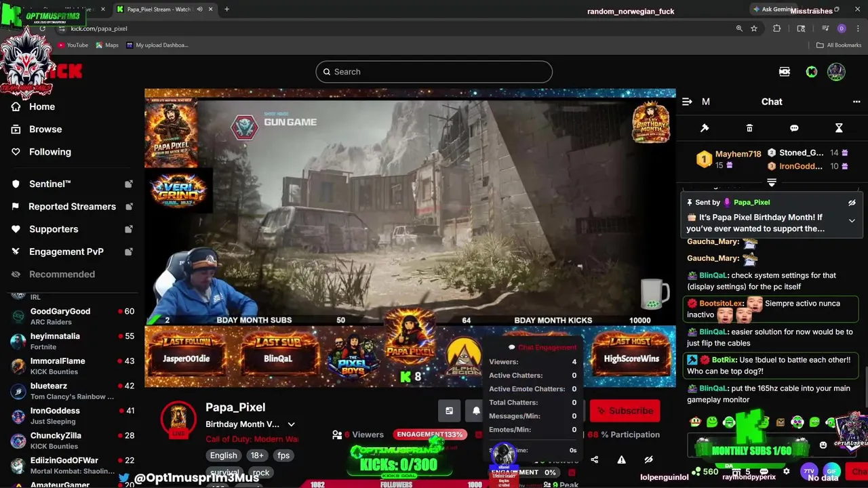Open emoji picker smiley in chat input

pyautogui.click(x=823, y=445)
